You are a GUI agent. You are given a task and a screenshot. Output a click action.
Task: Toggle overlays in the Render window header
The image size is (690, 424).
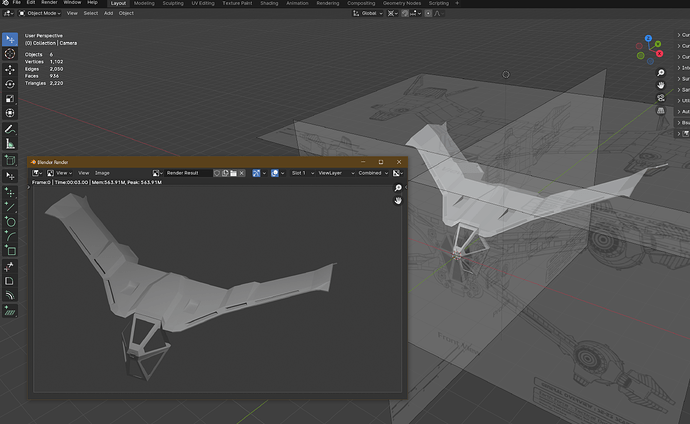tap(275, 173)
